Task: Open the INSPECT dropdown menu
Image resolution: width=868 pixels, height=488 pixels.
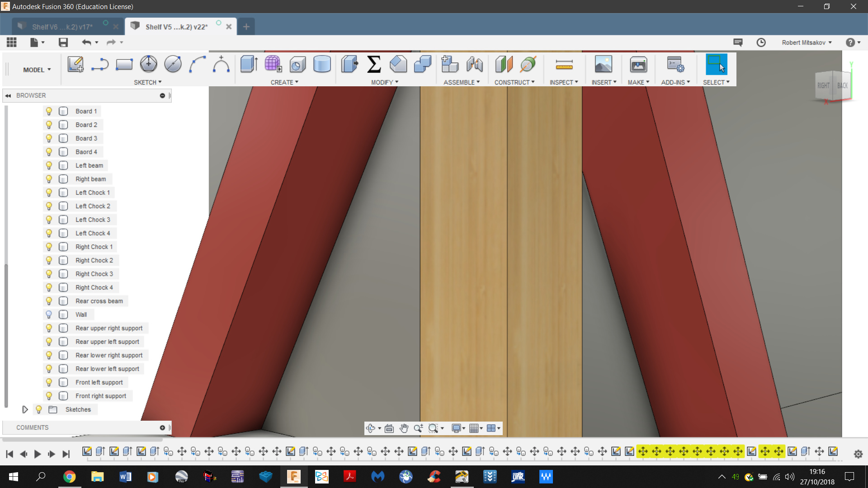Action: [x=564, y=82]
